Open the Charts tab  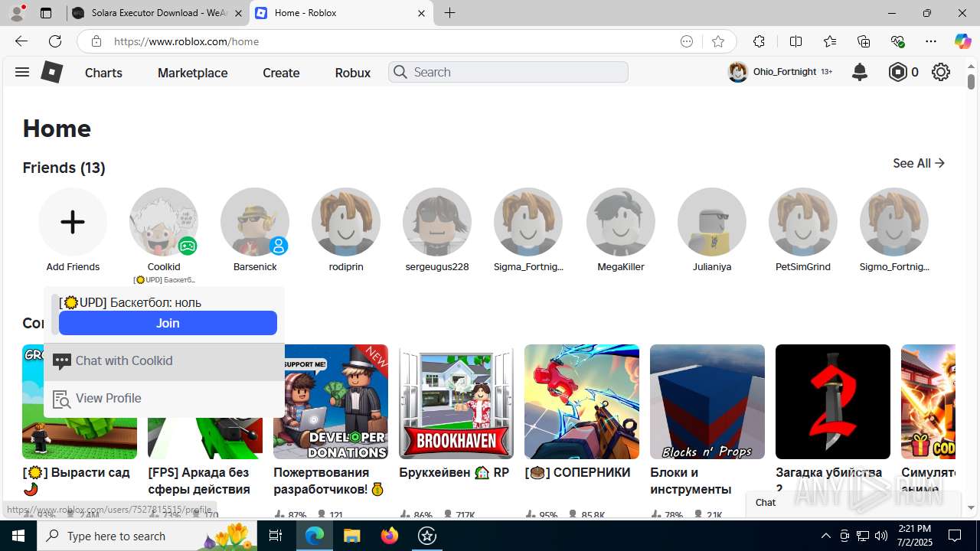pyautogui.click(x=103, y=73)
